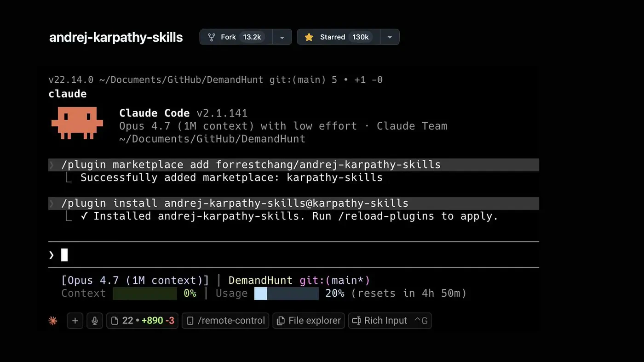Click 'DemandHunt' in the status line
The height and width of the screenshot is (362, 644).
click(x=260, y=280)
